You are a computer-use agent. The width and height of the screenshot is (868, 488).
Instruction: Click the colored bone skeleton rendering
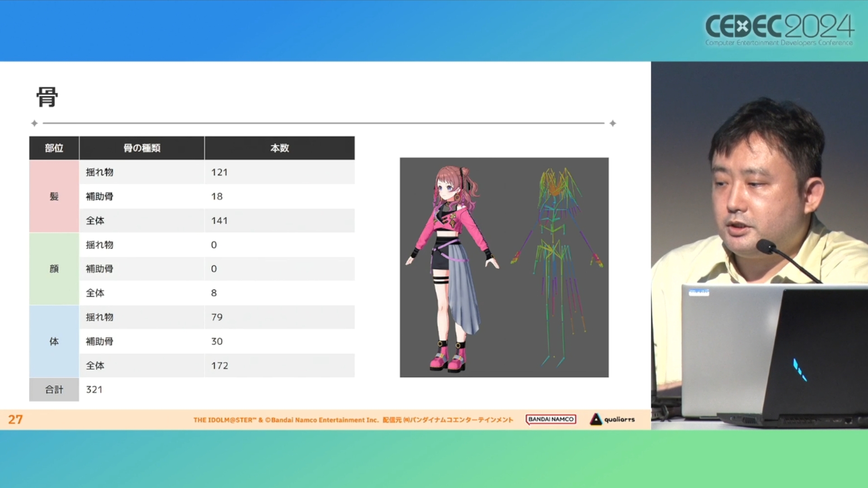click(x=557, y=267)
